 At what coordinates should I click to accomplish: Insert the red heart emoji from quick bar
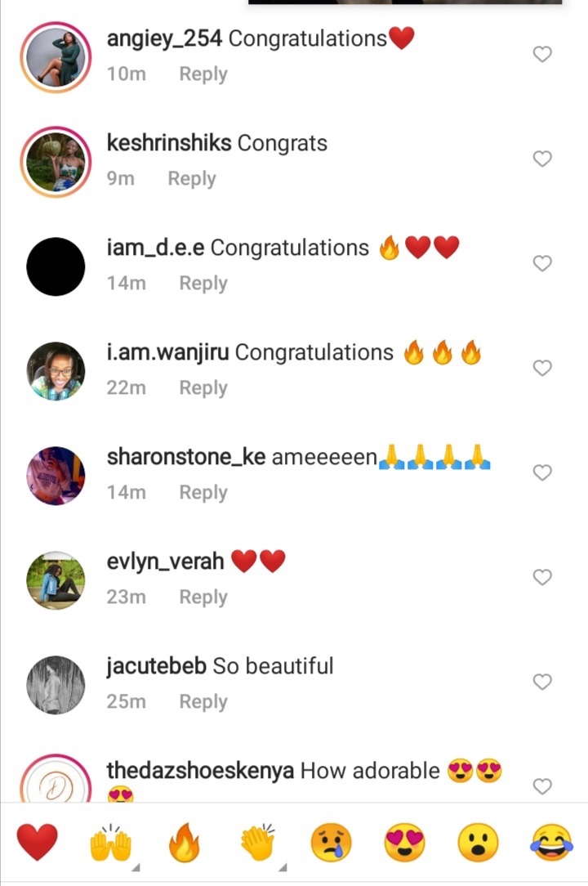38,842
